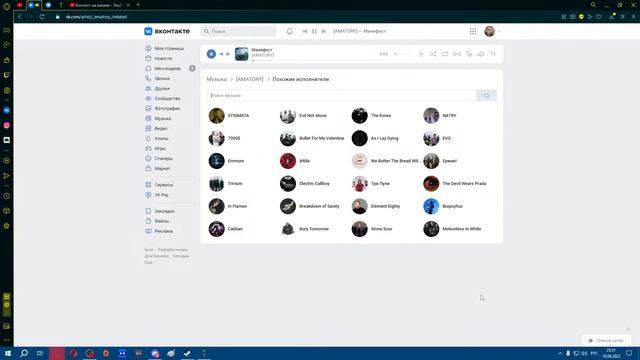Go to the ВКонтакте logo home
The width and height of the screenshot is (640, 360).
click(x=167, y=31)
